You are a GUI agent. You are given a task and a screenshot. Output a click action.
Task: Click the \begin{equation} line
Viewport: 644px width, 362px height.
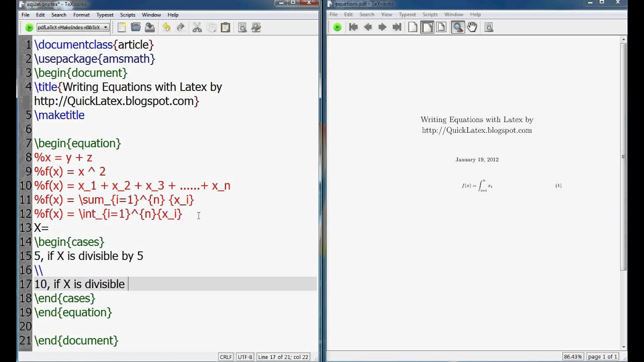77,143
